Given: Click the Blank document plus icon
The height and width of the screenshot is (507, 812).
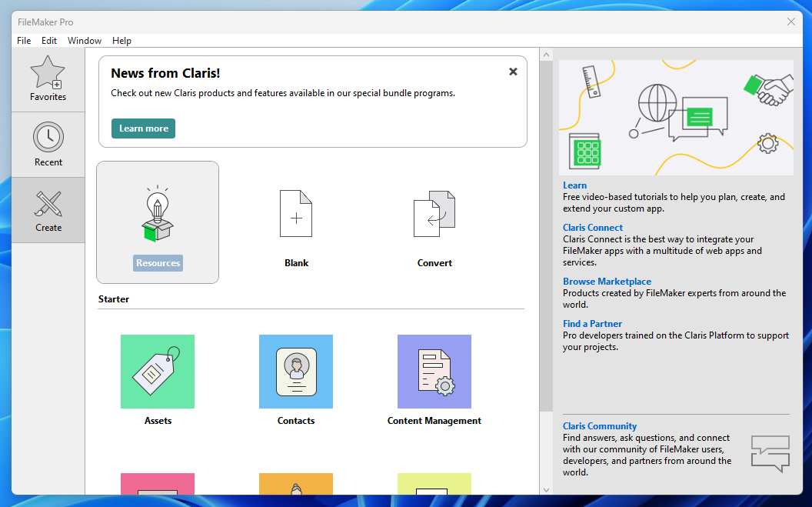Looking at the screenshot, I should coord(296,213).
